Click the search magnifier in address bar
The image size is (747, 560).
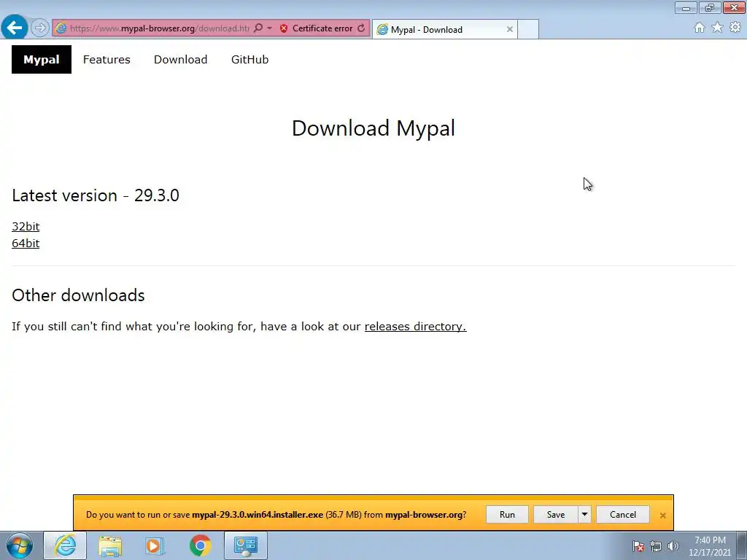pyautogui.click(x=258, y=28)
